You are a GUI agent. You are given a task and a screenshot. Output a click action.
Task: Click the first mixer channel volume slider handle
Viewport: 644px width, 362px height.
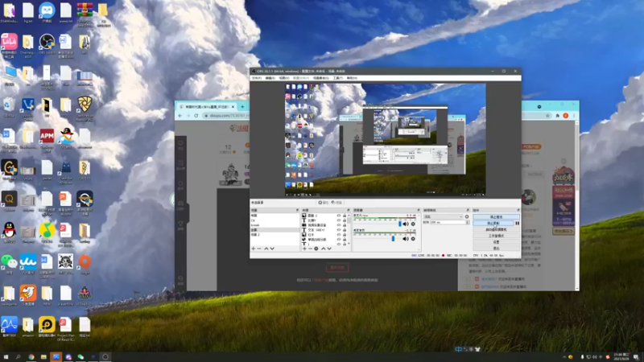tap(400, 224)
